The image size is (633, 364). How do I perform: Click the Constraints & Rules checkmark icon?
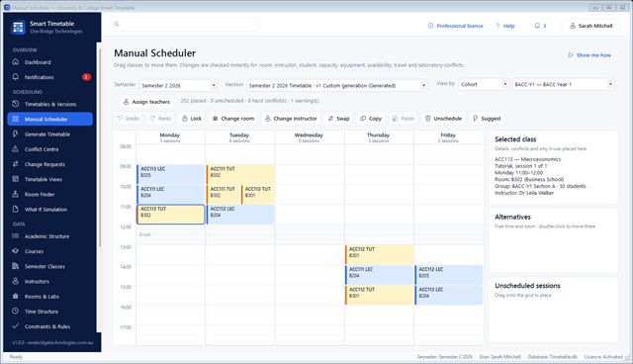pos(16,326)
